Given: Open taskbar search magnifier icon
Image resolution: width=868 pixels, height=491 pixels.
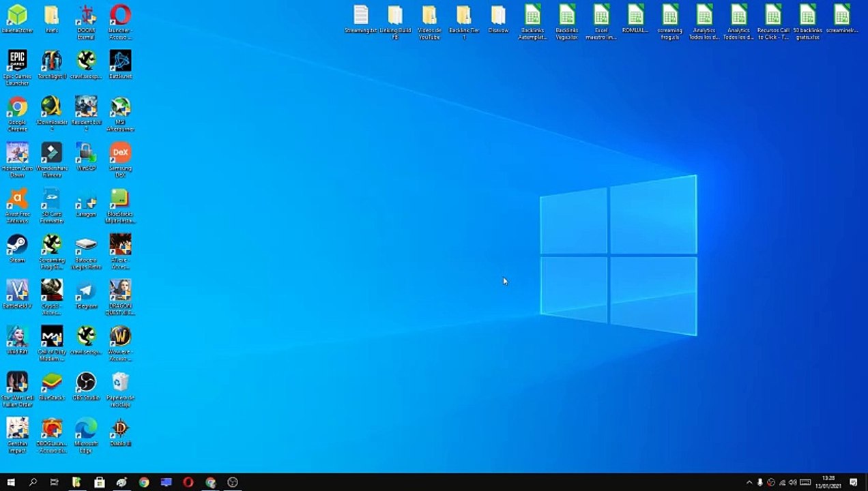Looking at the screenshot, I should click(33, 482).
